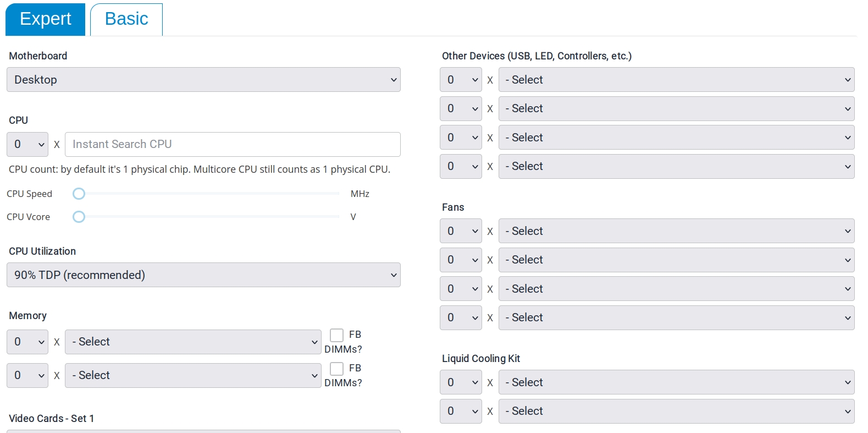Open the fourth Other Devices Select dropdown

(677, 166)
